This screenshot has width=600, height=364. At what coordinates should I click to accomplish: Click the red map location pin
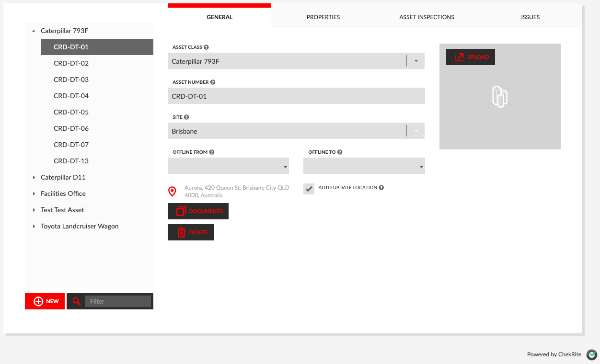[173, 192]
